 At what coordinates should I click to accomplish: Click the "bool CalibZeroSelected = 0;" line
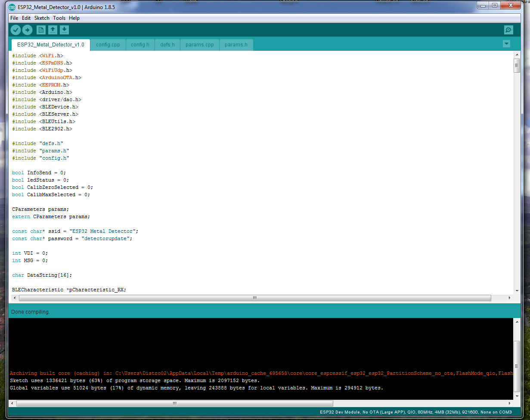[x=53, y=187]
